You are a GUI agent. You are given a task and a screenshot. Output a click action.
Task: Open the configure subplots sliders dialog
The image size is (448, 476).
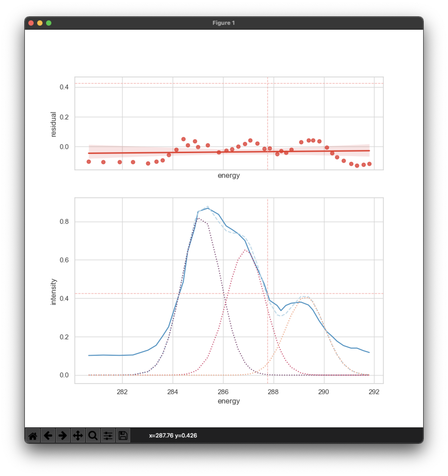coord(108,436)
